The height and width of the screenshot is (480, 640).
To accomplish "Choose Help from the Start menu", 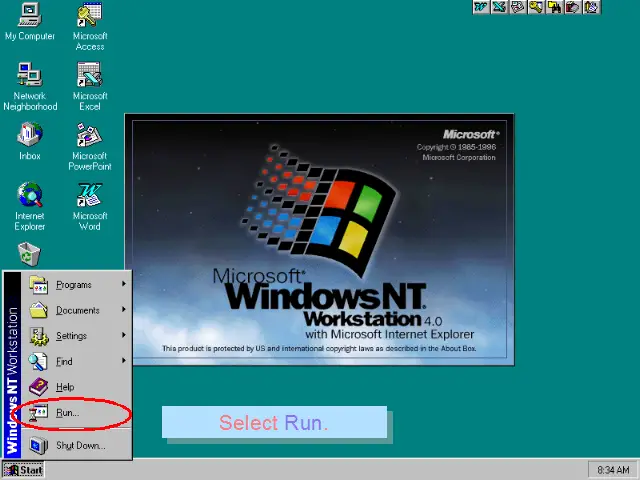I will [x=76, y=387].
